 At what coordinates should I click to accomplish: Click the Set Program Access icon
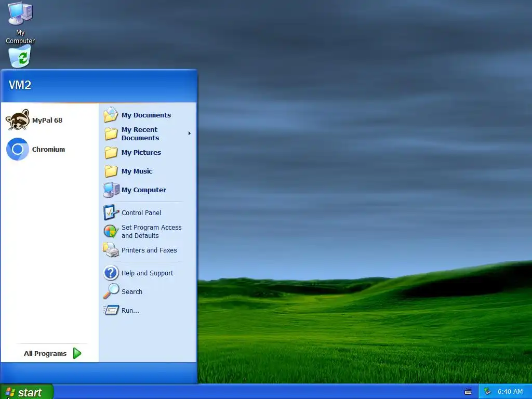coord(111,231)
